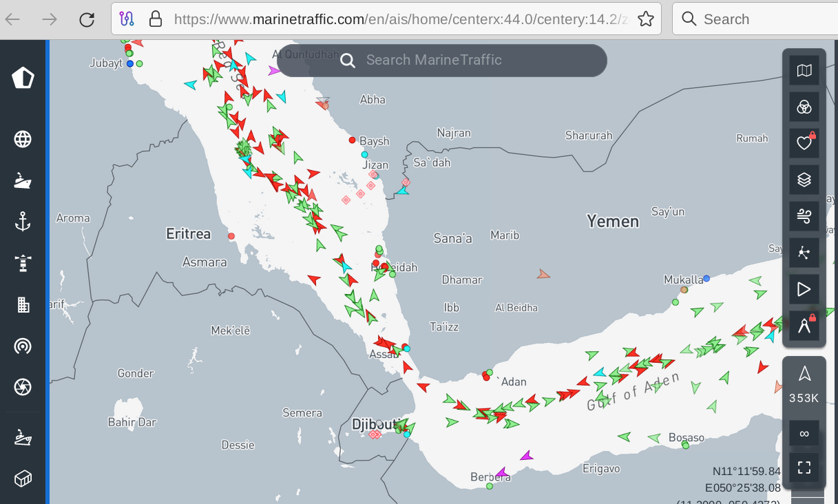The width and height of the screenshot is (838, 504).
Task: Enter fullscreen map mode
Action: (x=804, y=468)
